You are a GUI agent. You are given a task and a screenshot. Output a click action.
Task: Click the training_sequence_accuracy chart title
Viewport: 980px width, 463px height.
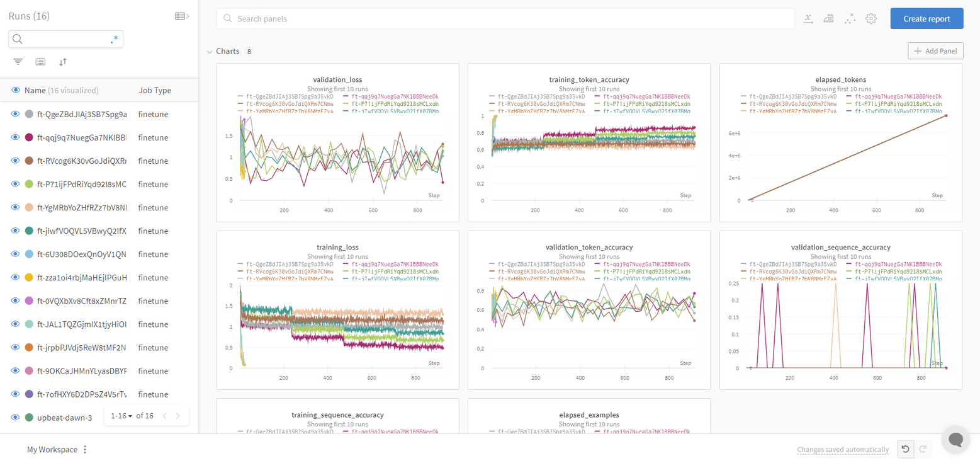tap(337, 415)
